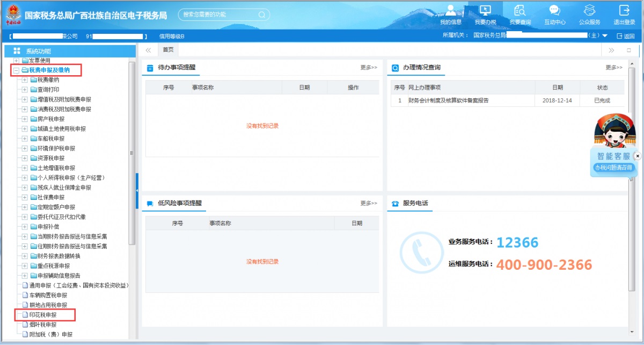Click the 2018-12-14 date cell
Screen dimensions: 644x345
pos(557,100)
